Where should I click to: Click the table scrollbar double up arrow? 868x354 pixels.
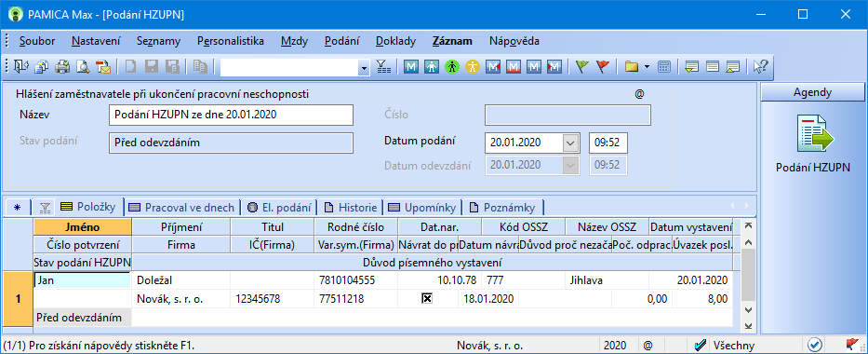[x=748, y=225]
